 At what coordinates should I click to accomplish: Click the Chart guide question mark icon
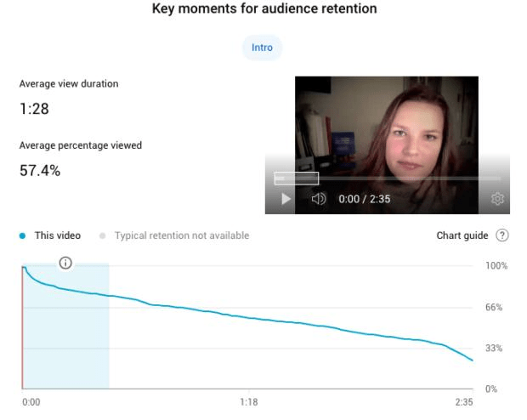click(501, 236)
